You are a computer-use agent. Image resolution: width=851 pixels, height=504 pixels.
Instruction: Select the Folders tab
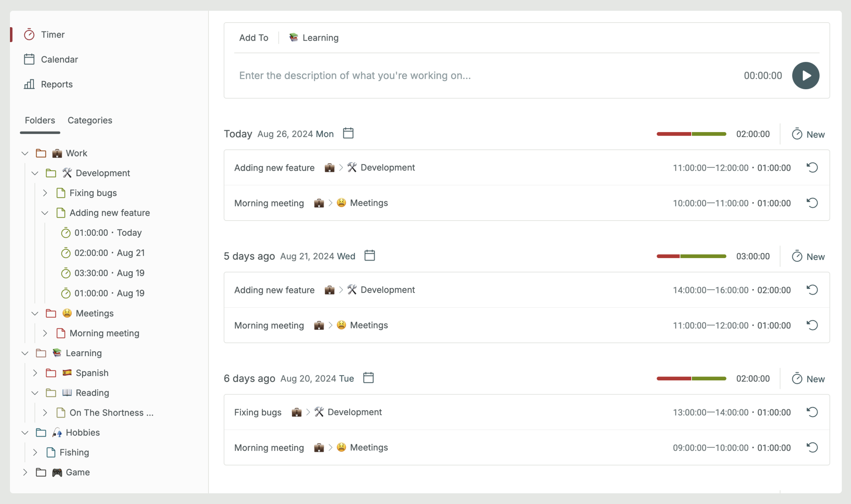pos(39,120)
